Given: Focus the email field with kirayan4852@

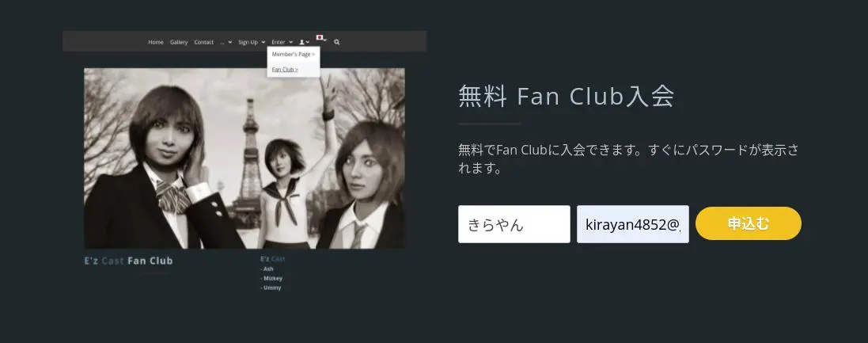Looking at the screenshot, I should coord(633,224).
